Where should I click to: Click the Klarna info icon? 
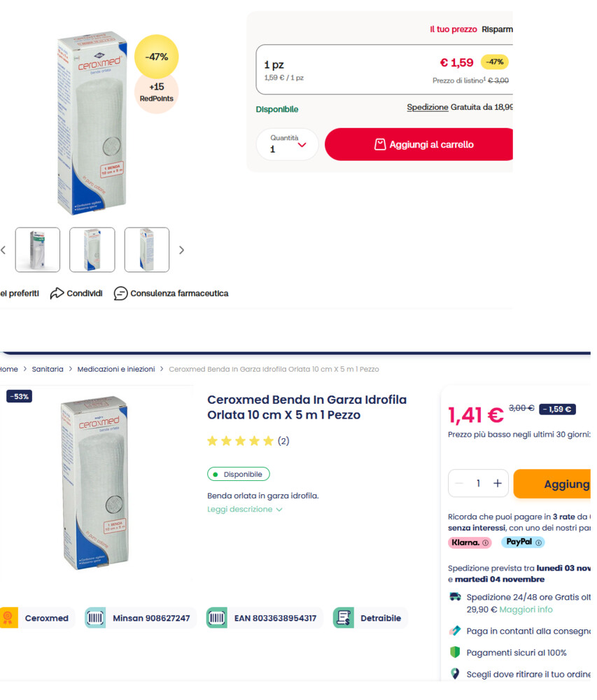(486, 542)
